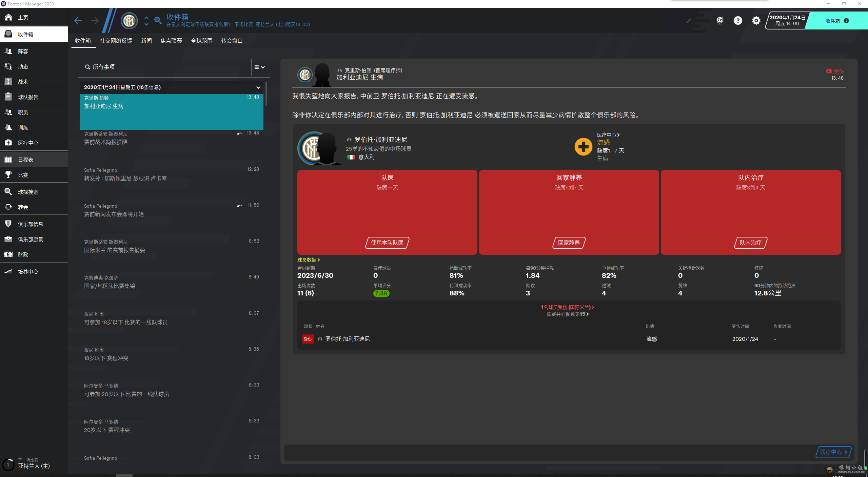Select the 战术 tactics icon
Screen dimensions: 868x477
8,82
